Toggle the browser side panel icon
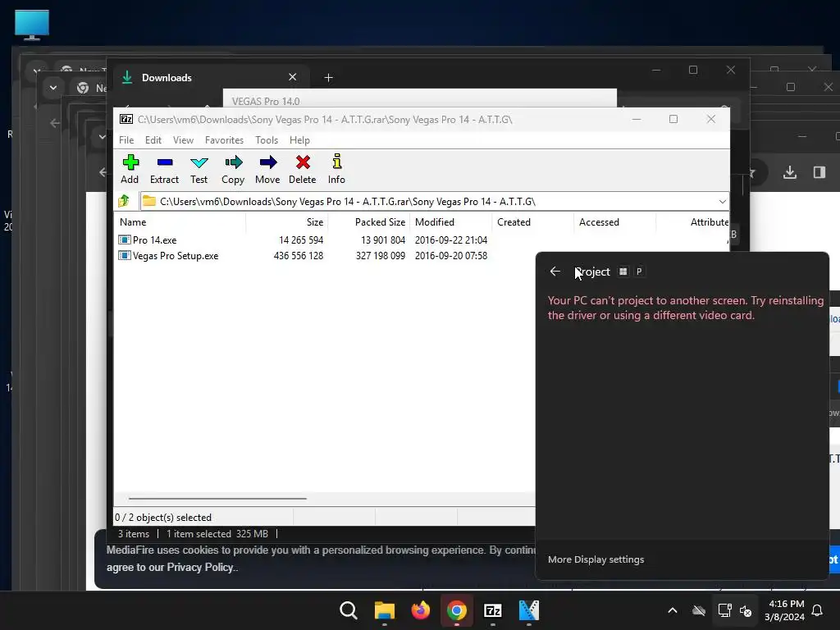This screenshot has height=630, width=840. click(x=819, y=172)
